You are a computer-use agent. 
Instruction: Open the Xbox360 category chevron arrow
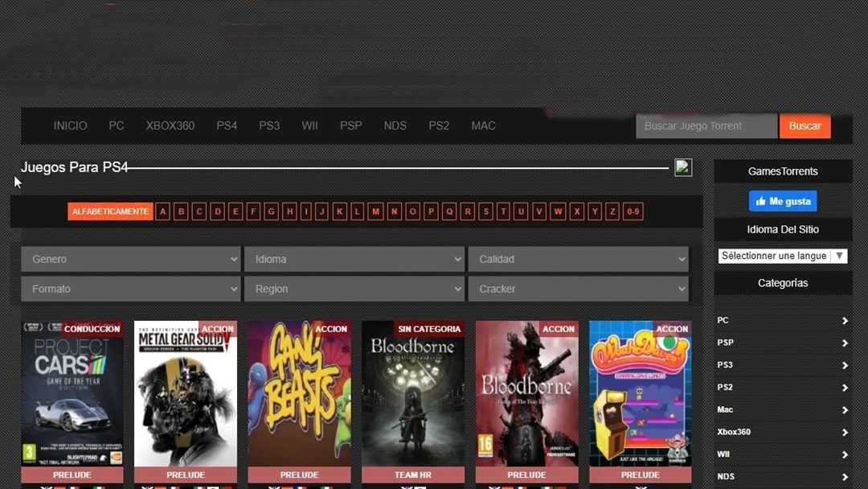tap(845, 433)
